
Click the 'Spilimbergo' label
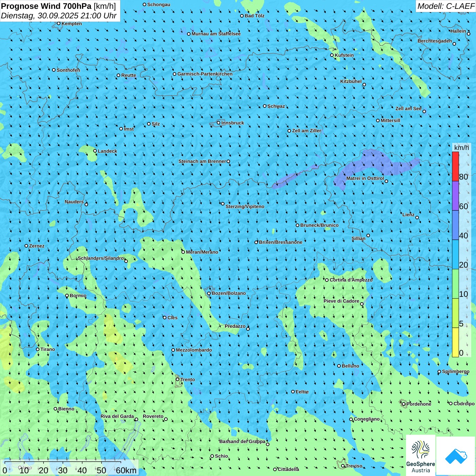[x=456, y=371]
